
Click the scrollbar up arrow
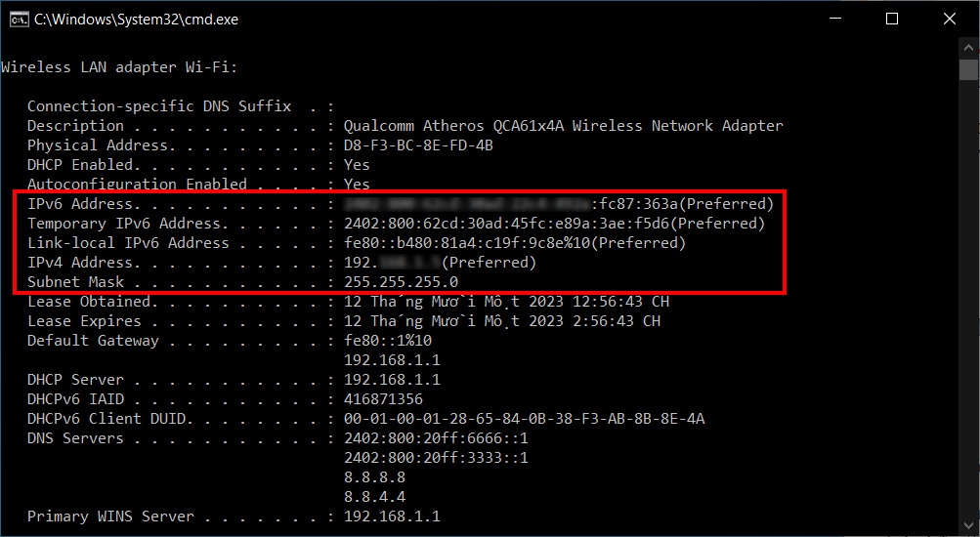tap(968, 47)
